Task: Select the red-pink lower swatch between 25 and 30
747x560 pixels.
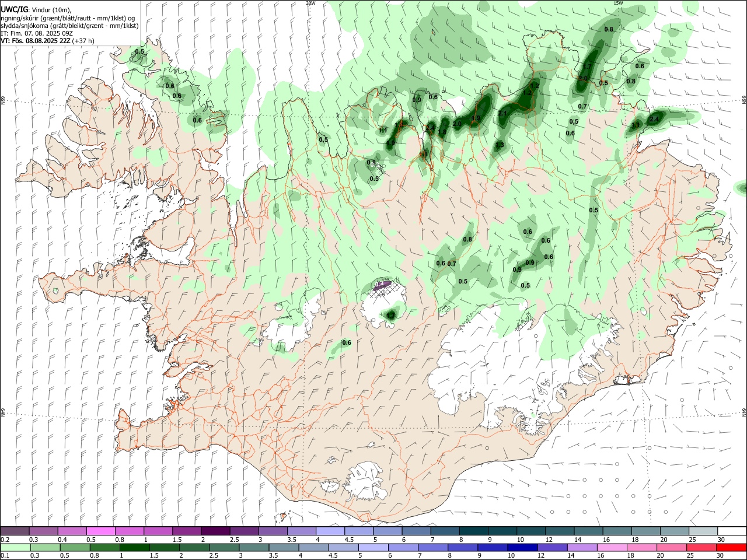Action: click(x=701, y=547)
